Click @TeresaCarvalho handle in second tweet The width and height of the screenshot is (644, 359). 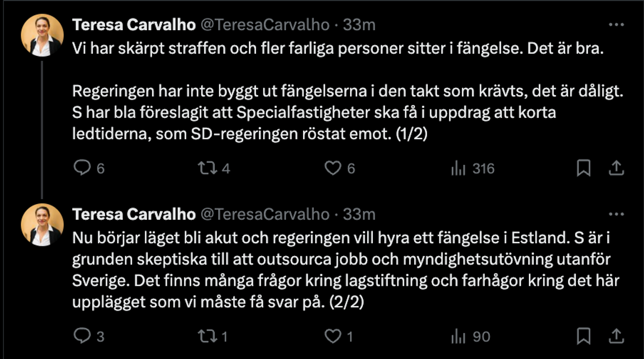(264, 214)
